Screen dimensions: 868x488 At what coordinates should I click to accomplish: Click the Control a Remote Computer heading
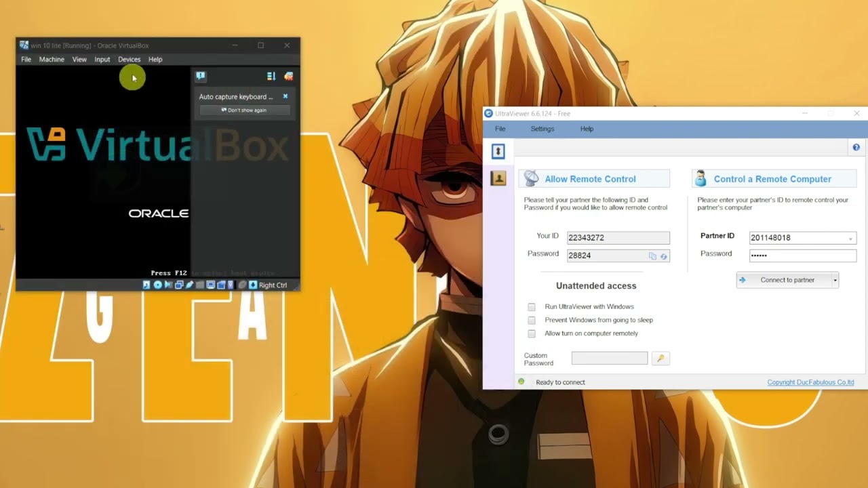coord(772,179)
